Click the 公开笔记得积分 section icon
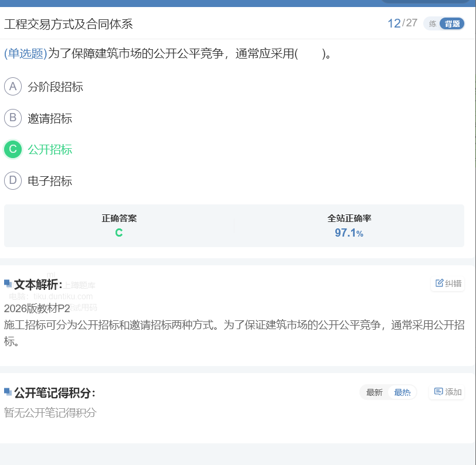The height and width of the screenshot is (465, 476). point(8,392)
